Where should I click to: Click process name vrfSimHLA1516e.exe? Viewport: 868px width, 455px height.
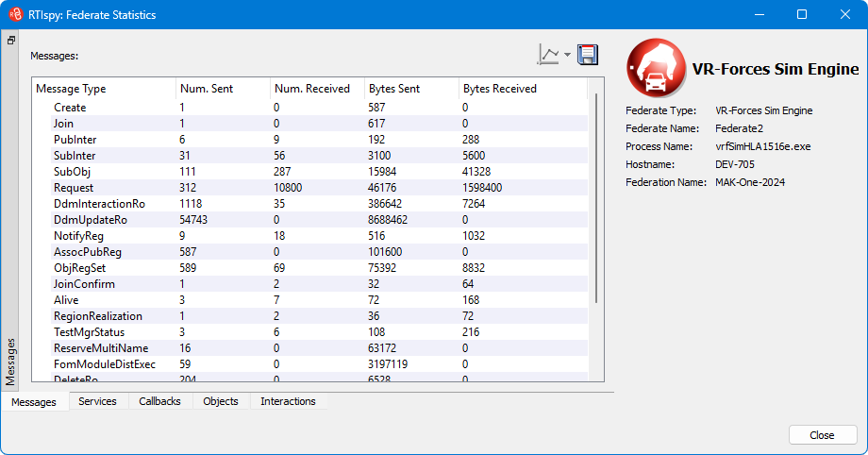tap(763, 147)
